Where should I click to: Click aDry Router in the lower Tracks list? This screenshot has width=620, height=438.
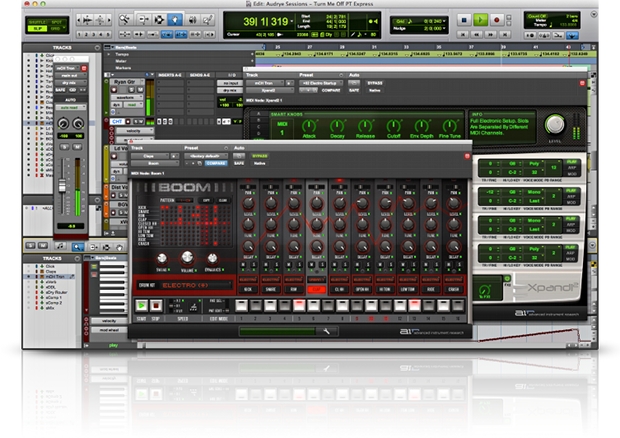tap(56, 293)
